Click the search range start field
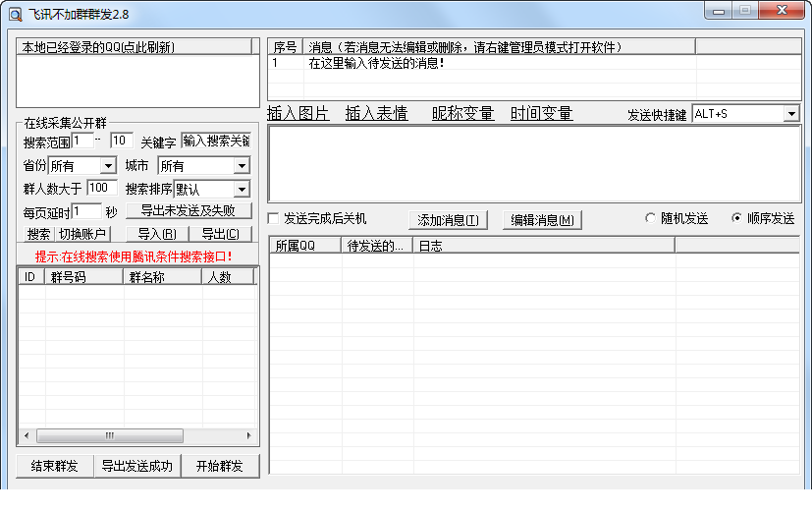812x512 pixels. pyautogui.click(x=82, y=141)
